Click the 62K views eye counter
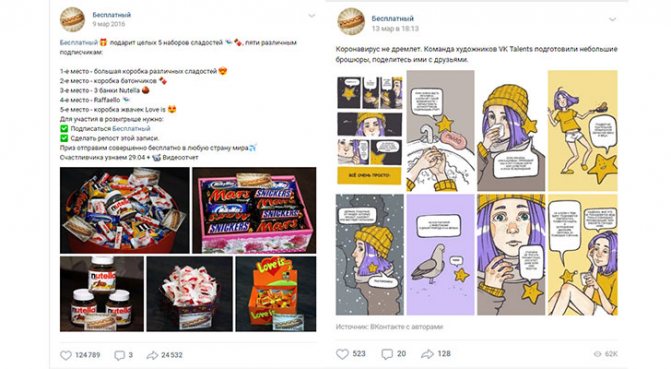This screenshot has height=369, width=671. pyautogui.click(x=606, y=354)
